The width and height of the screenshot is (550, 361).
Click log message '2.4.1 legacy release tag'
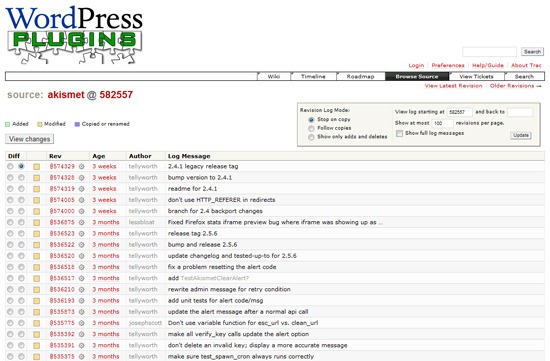203,166
